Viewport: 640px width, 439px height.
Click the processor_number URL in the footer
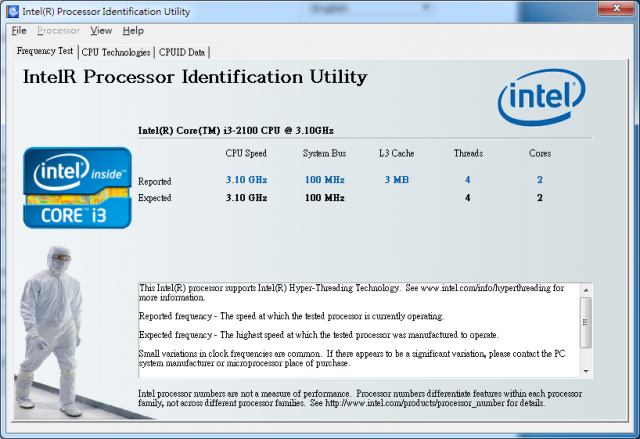415,403
